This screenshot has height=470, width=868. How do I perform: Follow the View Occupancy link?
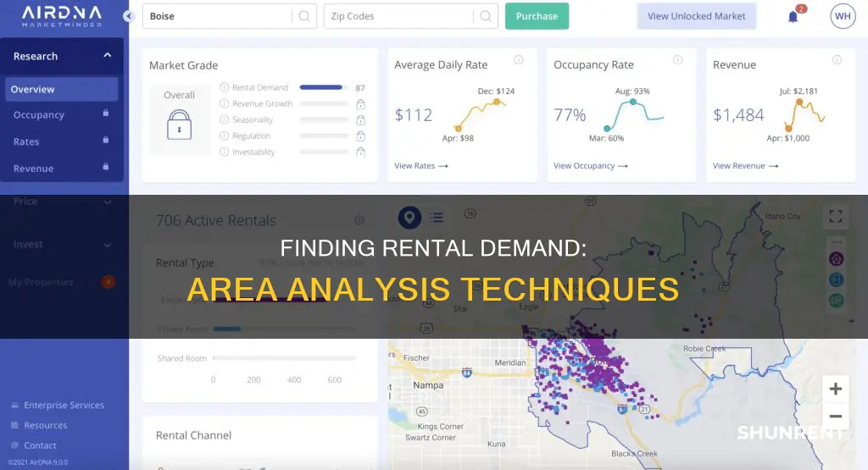tap(590, 165)
